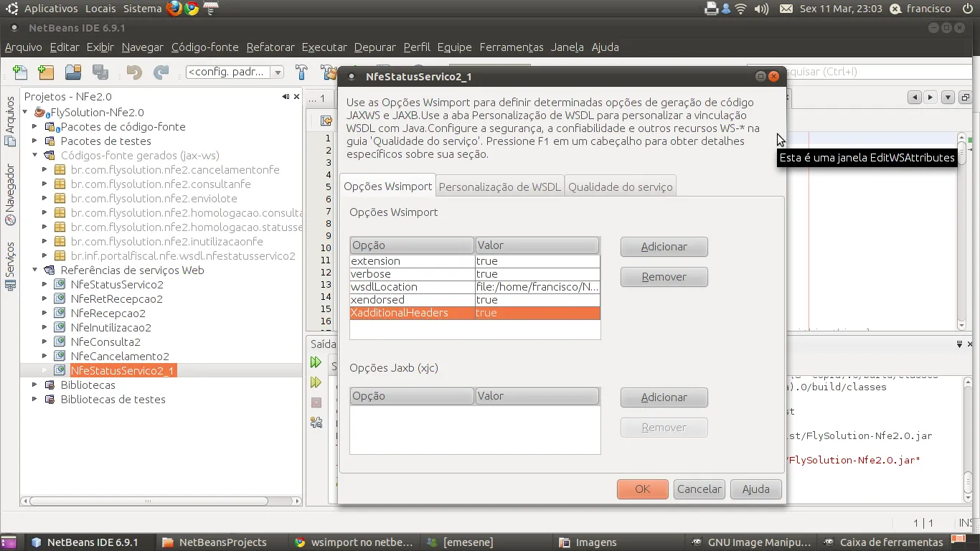Click the Redo arrow in the toolbar

[x=161, y=72]
